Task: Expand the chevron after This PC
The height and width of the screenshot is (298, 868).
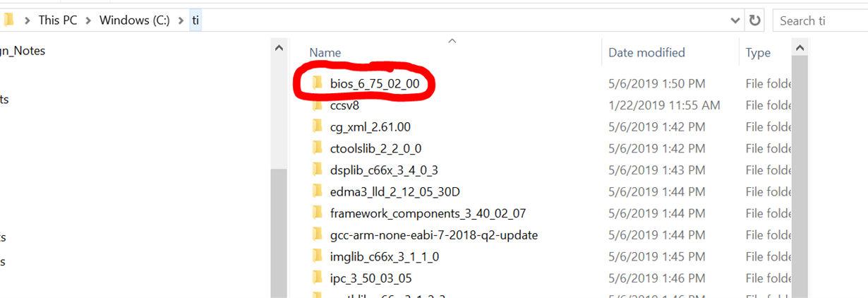Action: 88,20
